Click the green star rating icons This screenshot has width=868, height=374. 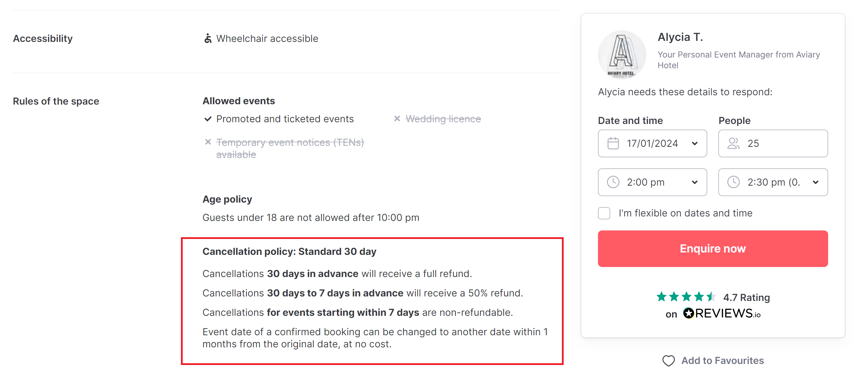(x=686, y=297)
